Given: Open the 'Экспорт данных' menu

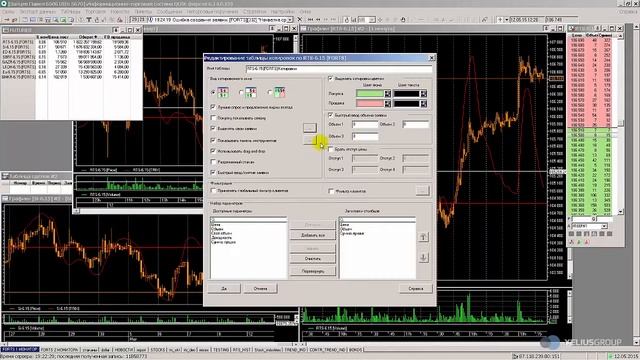Looking at the screenshot, I should (38, 11).
